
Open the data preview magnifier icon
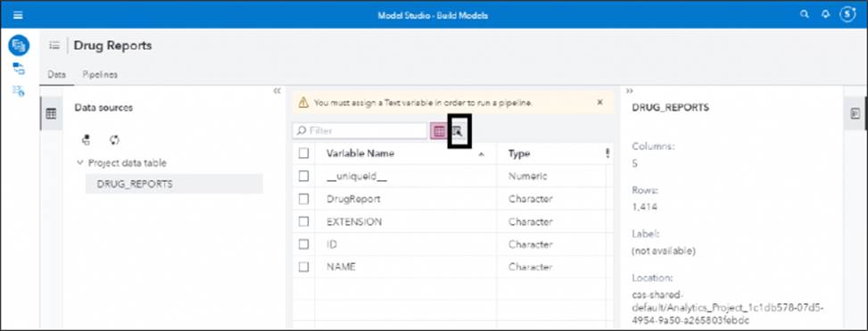(458, 131)
